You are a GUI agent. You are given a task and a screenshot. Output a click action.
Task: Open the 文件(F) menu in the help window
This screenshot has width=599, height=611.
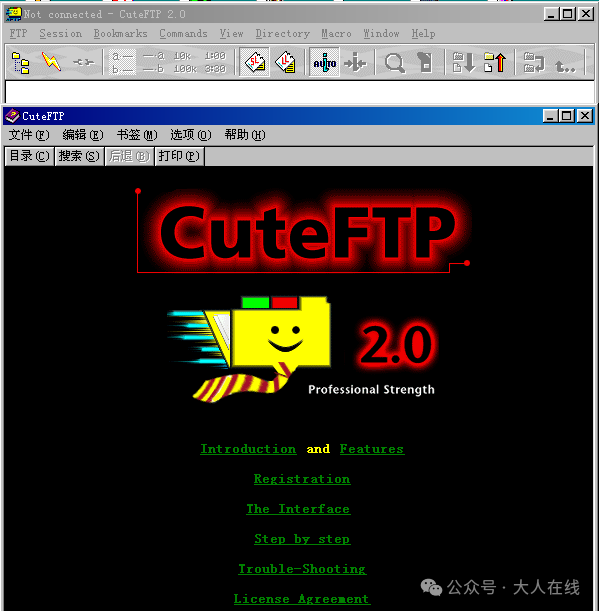coord(29,135)
